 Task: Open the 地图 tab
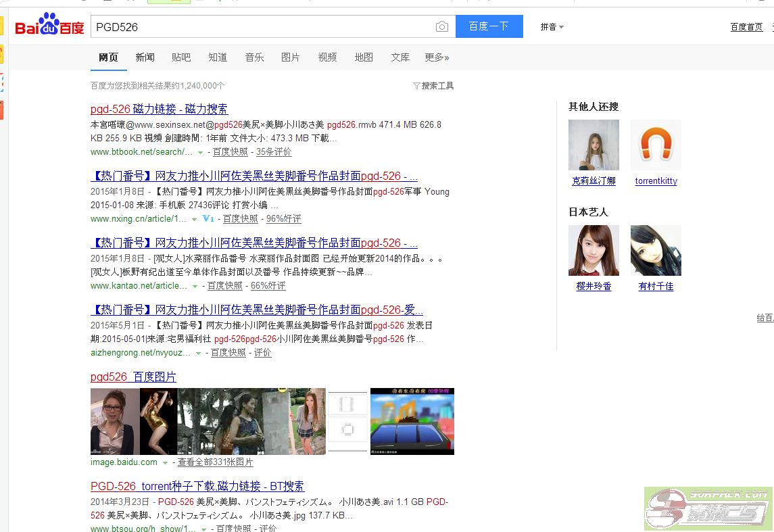pyautogui.click(x=364, y=57)
